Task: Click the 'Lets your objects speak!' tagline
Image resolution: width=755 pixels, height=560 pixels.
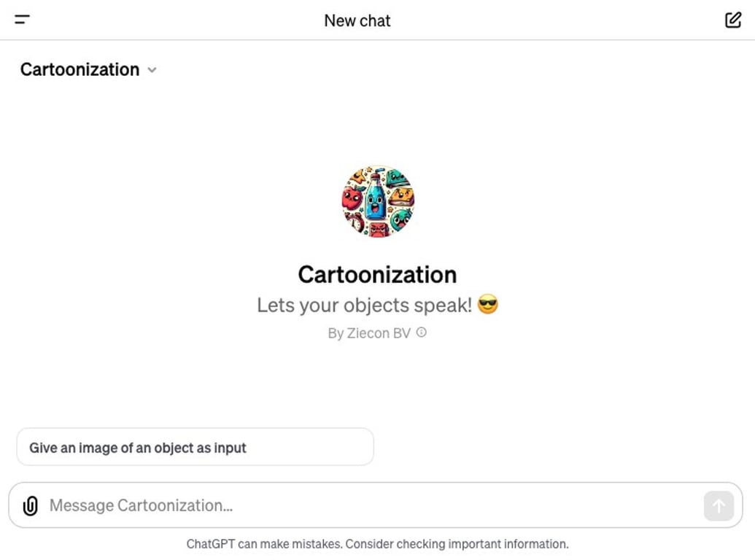Action: (363, 305)
